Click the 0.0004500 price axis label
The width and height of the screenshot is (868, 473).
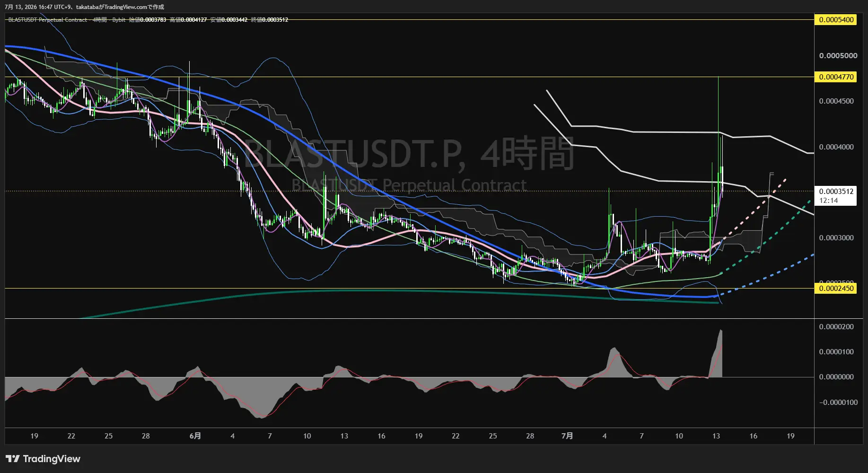pyautogui.click(x=836, y=101)
